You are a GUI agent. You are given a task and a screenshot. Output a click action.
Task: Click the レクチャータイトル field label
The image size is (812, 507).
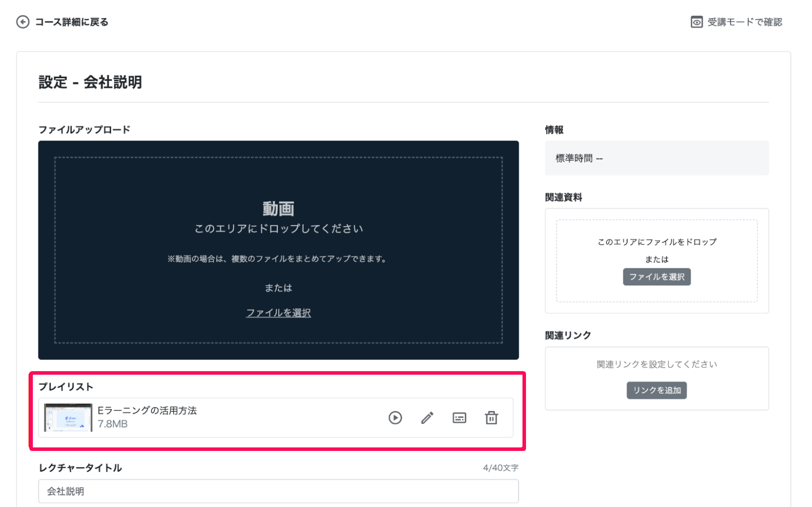click(x=80, y=468)
